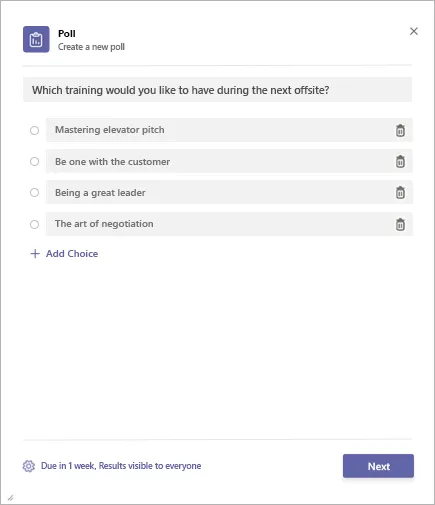The width and height of the screenshot is (435, 505).
Task: Grab the window resize handle in corner
Action: click(11, 498)
